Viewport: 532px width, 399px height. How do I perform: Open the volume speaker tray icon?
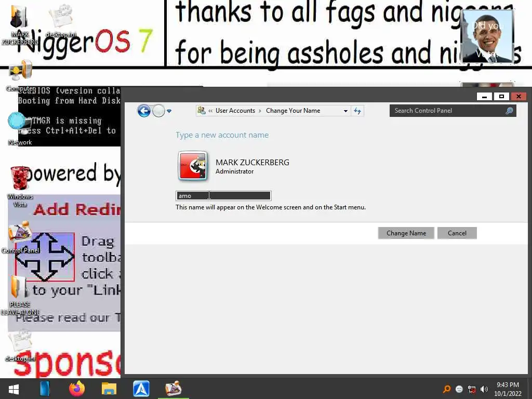[484, 389]
